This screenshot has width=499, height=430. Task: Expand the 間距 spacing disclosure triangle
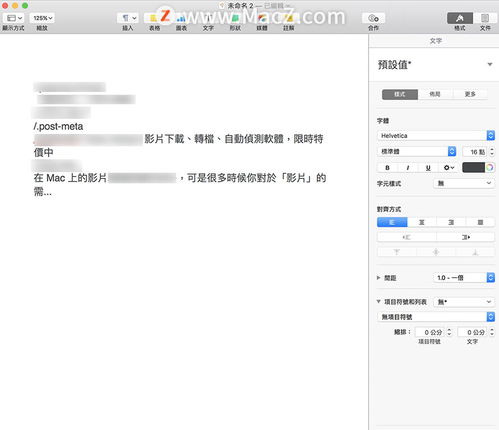(379, 278)
